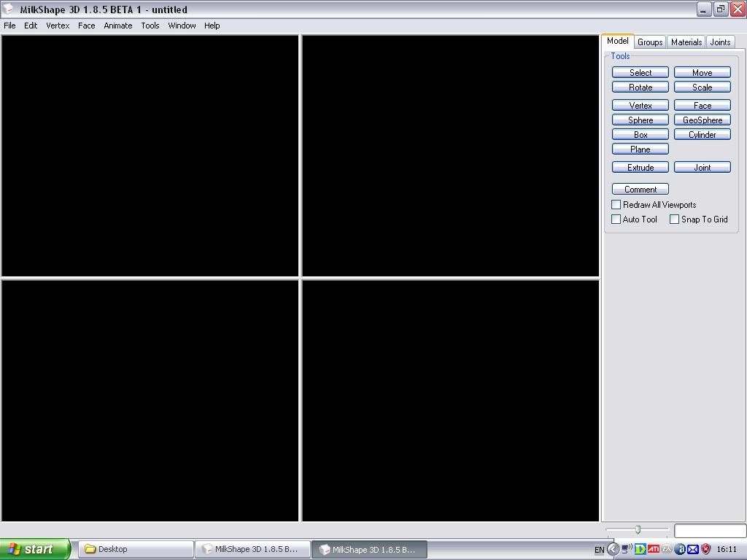Click the blue 'a' sphere tray icon
Screen dimensions: 747x560
[x=680, y=549]
